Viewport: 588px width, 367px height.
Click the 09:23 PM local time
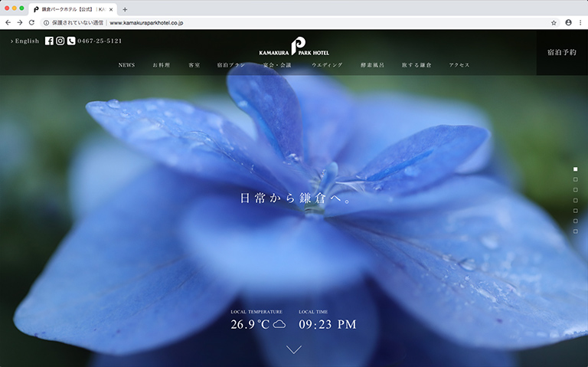point(328,324)
